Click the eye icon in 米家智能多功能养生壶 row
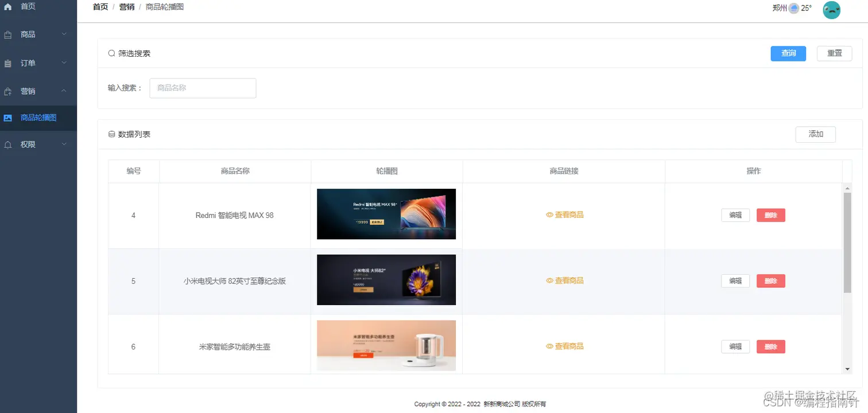This screenshot has height=413, width=868. 549,346
